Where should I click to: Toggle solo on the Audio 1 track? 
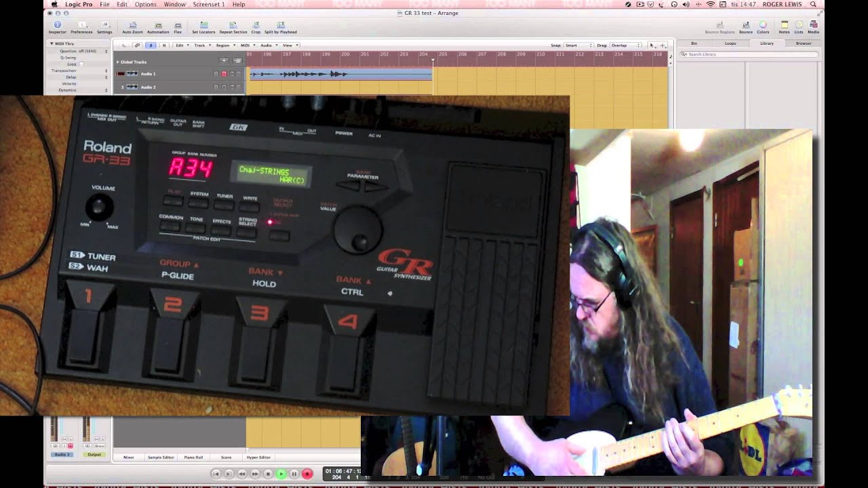point(239,74)
